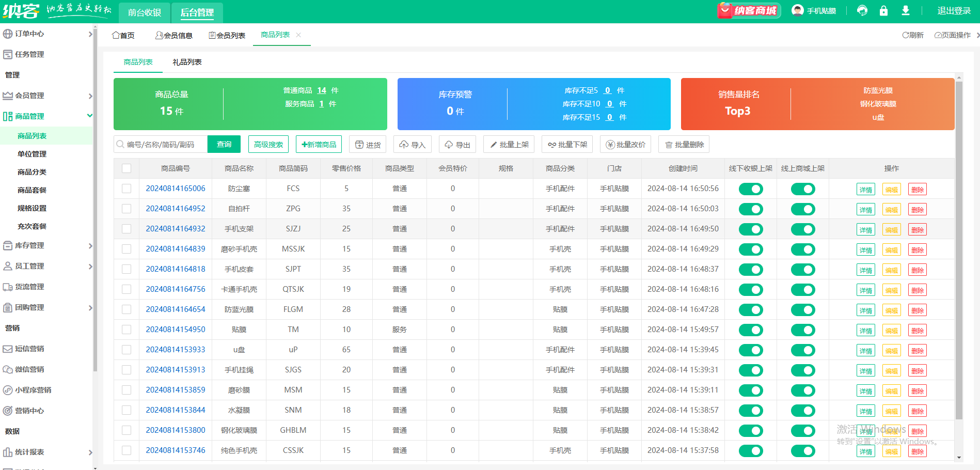
Task: Click the download icon in top bar
Action: point(906,11)
